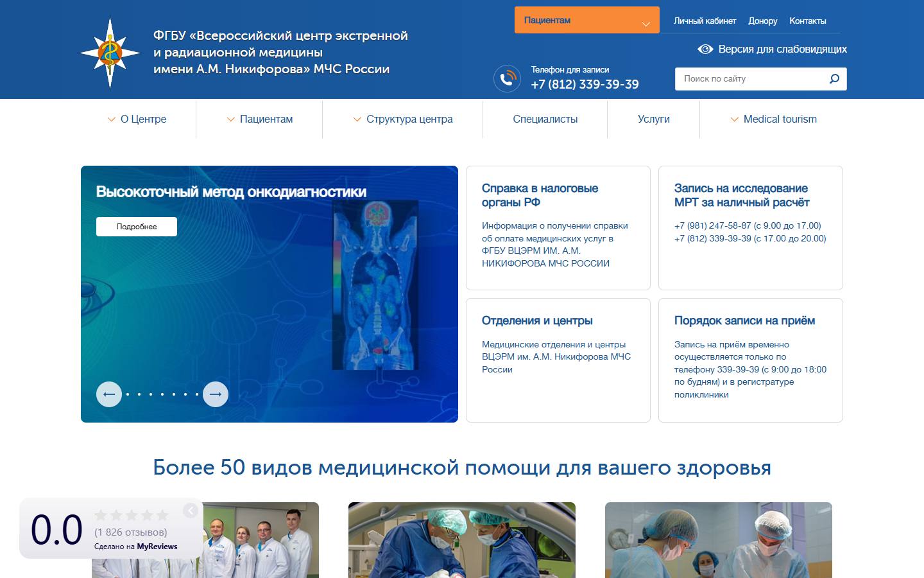
Task: Open the Справка в налоговые органы РФ card
Action: [x=558, y=228]
